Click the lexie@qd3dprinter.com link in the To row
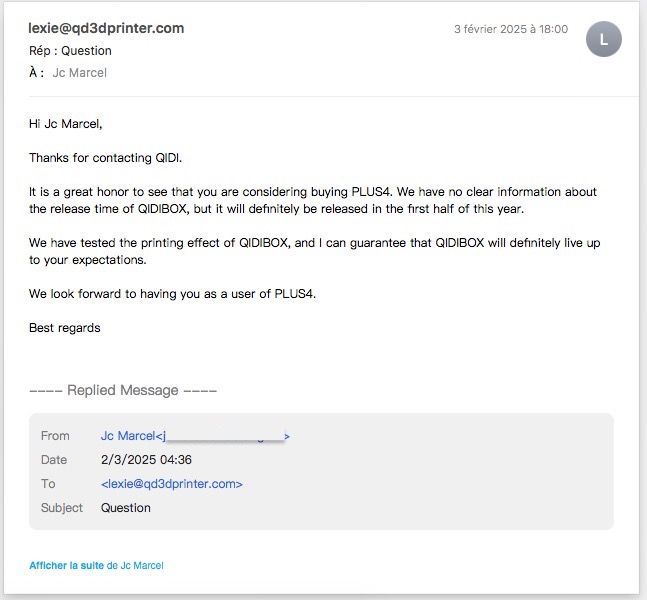 (x=172, y=484)
